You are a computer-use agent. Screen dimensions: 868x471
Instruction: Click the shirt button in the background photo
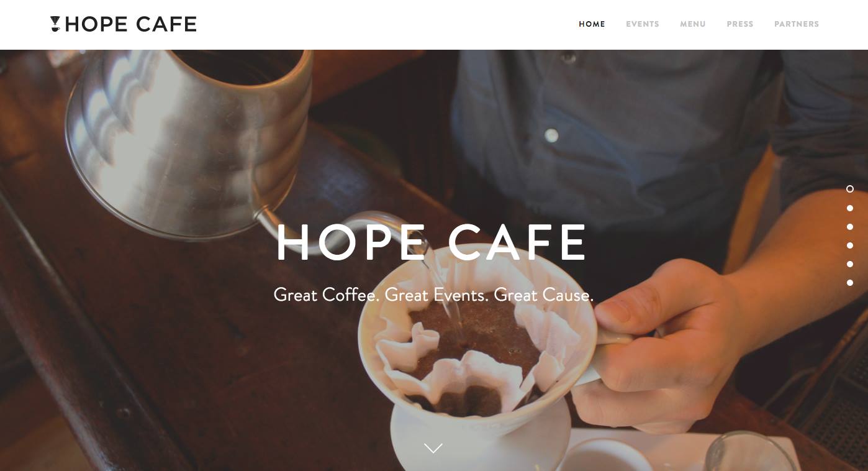(x=551, y=135)
